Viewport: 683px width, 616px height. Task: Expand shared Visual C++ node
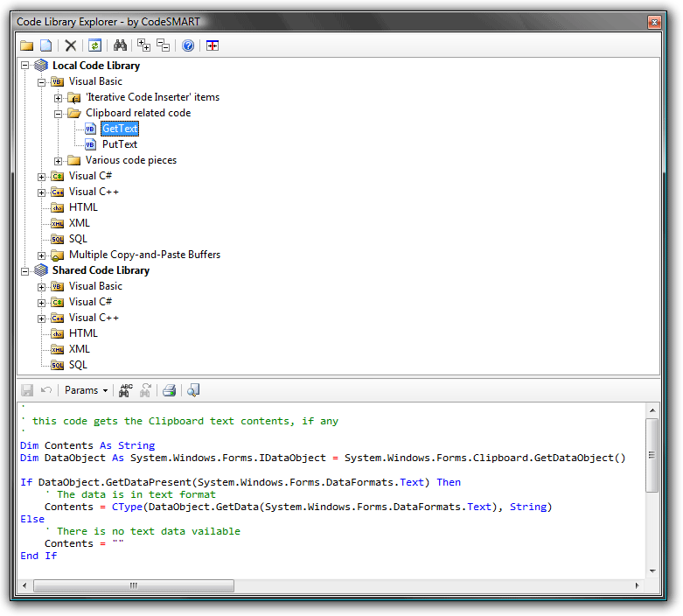coord(41,318)
